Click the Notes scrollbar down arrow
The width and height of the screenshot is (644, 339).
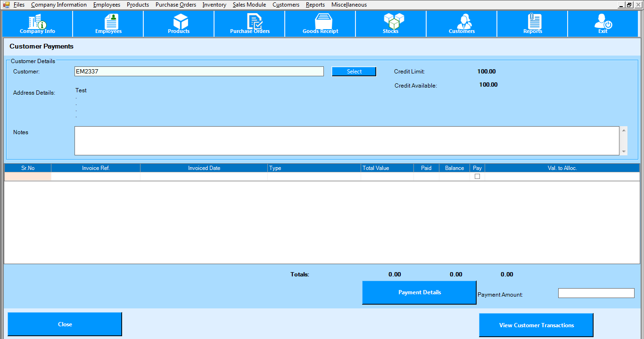point(624,152)
